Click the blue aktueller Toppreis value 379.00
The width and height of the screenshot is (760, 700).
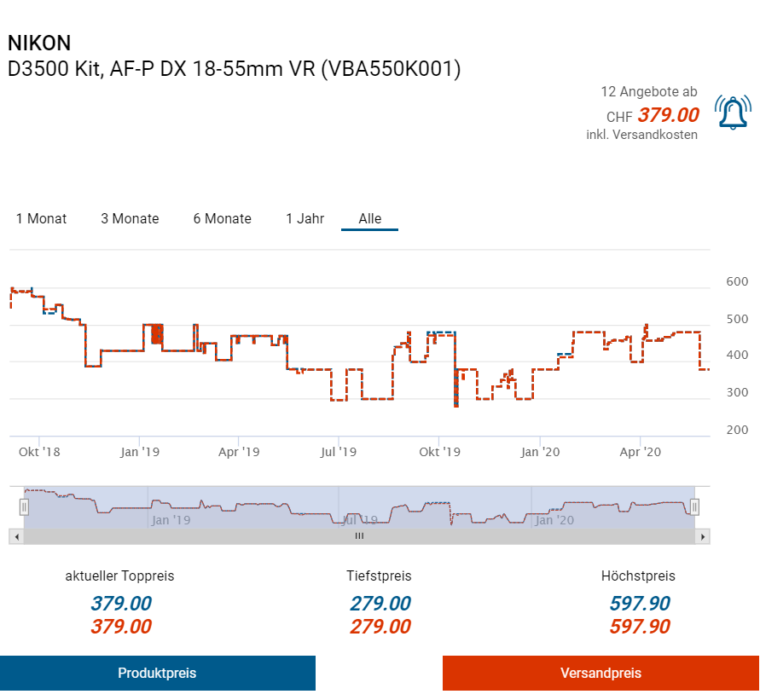120,604
